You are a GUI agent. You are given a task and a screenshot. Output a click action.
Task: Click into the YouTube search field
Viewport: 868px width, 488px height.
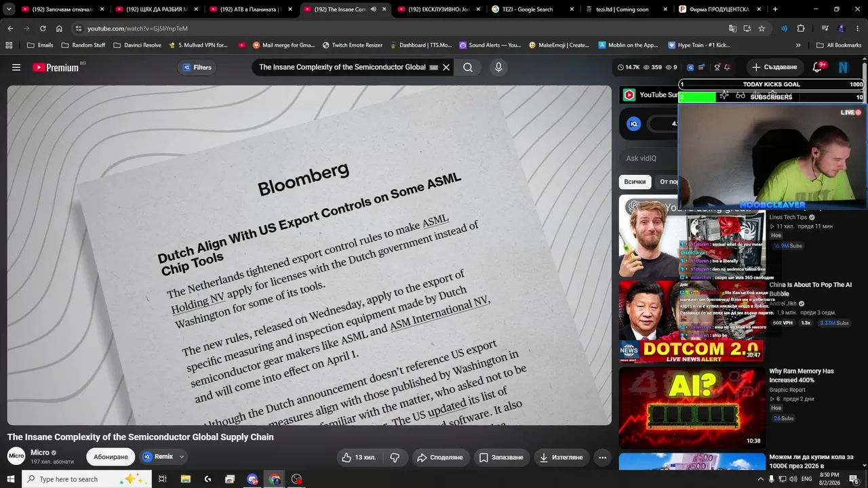[342, 67]
